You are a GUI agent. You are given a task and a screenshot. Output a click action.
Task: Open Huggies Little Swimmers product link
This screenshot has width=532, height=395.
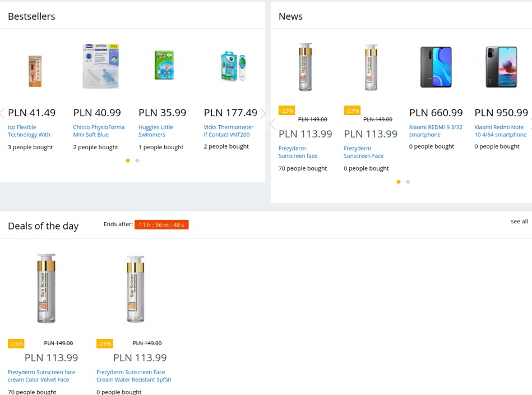coord(156,131)
